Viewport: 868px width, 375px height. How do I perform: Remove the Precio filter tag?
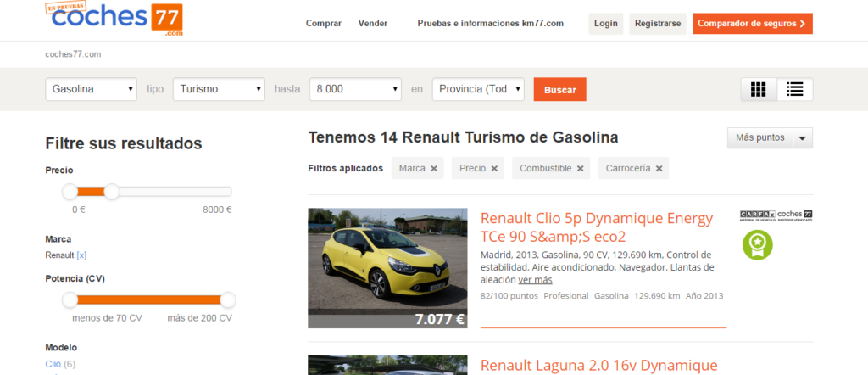pos(494,169)
